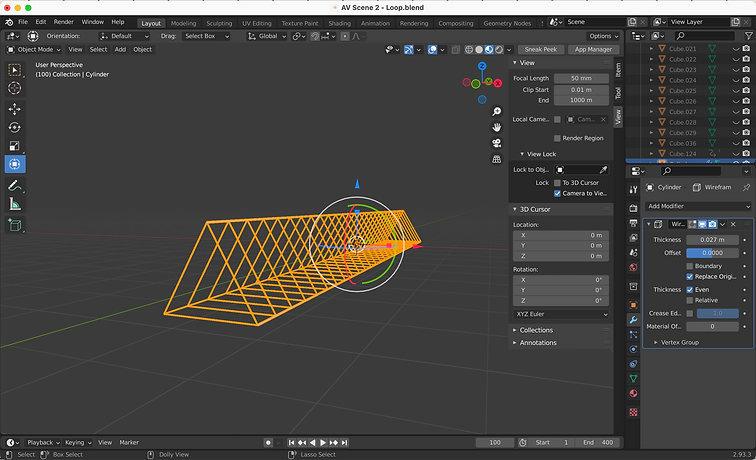The image size is (756, 460).
Task: Select wireframe viewport shading icon
Action: coord(469,50)
